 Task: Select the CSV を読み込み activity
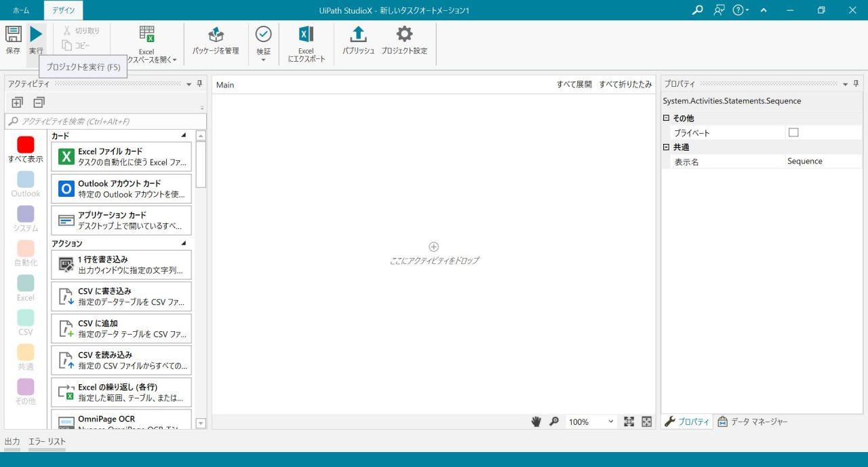pos(121,360)
